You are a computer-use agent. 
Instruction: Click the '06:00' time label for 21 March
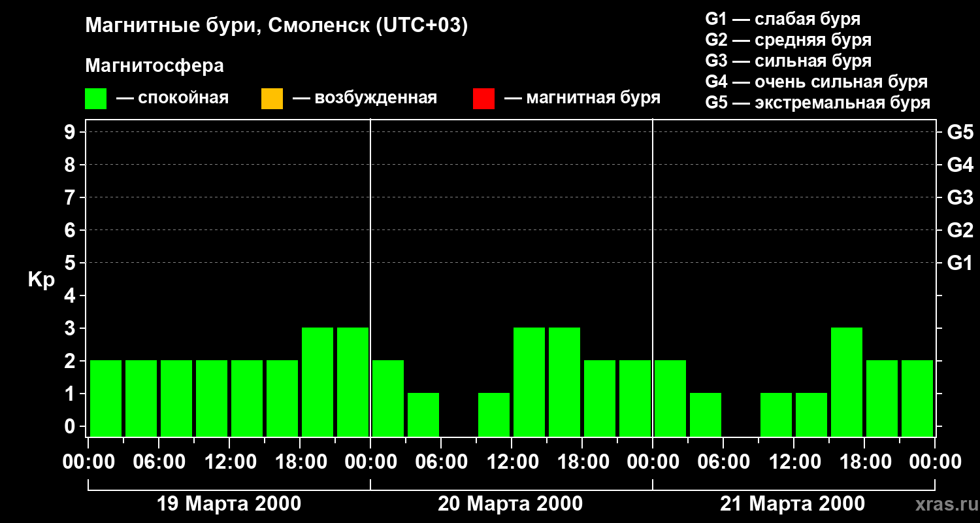723,462
